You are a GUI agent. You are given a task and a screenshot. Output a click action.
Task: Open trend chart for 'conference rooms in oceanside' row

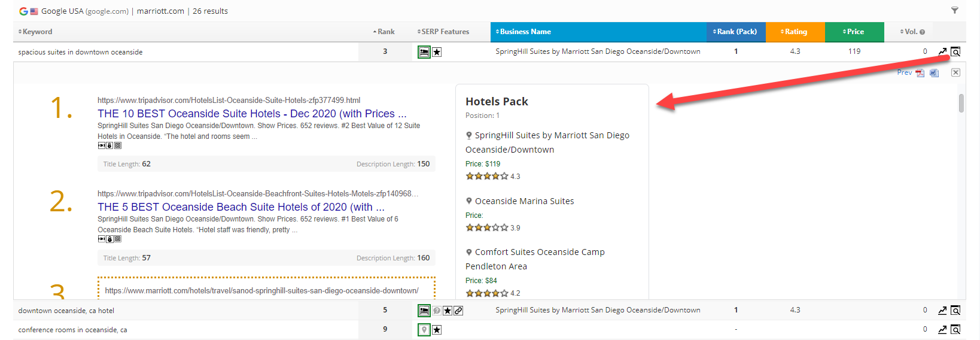coord(942,329)
